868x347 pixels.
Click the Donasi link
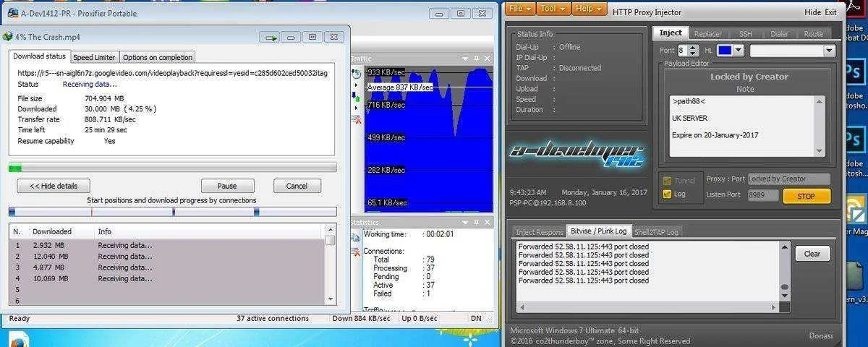pos(821,335)
